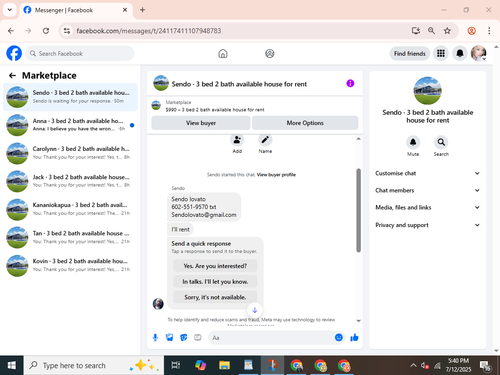The height and width of the screenshot is (375, 500).
Task: Go back using the Marketplace arrow
Action: click(x=12, y=76)
